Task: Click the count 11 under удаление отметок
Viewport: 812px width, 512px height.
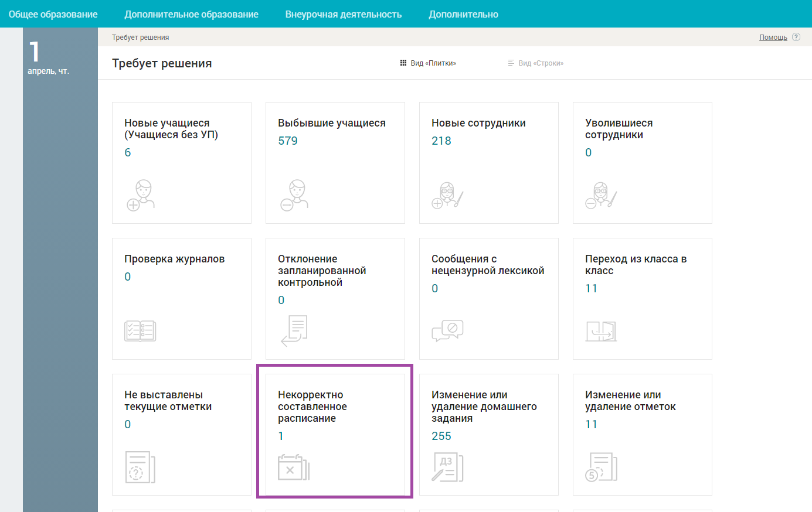Action: [592, 424]
